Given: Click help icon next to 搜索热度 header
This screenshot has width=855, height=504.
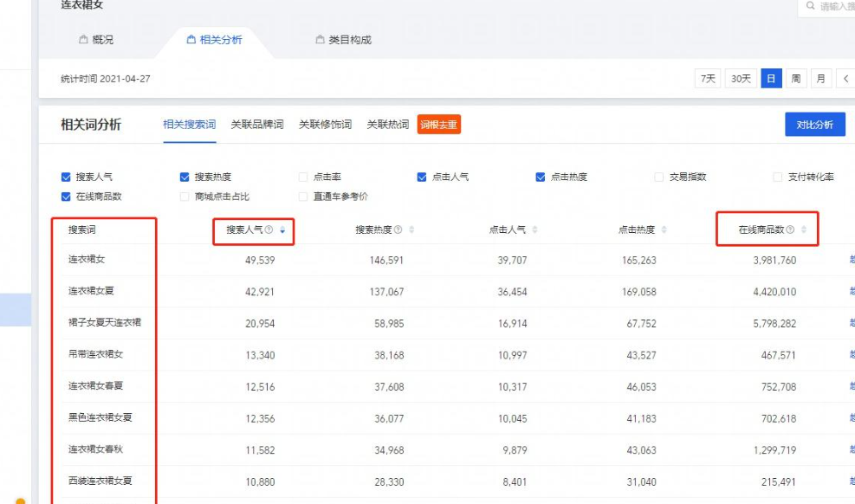Looking at the screenshot, I should [x=398, y=230].
